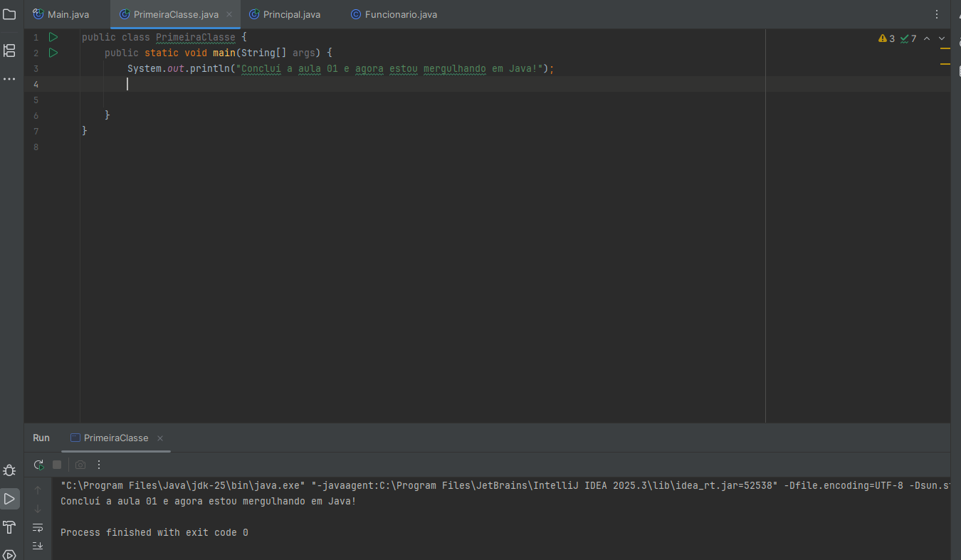Click the Run panel title label
This screenshot has height=560, width=961.
click(41, 438)
